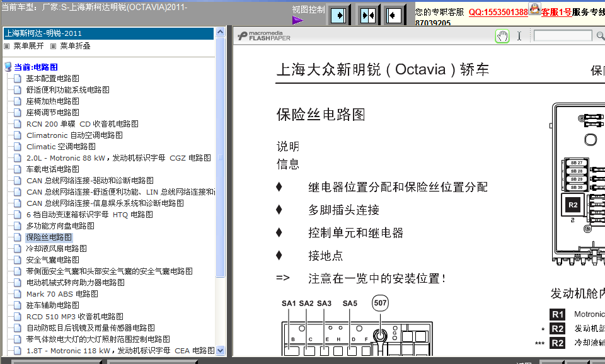Click the page icon beside 保险丝电路图
The width and height of the screenshot is (605, 364).
point(18,237)
